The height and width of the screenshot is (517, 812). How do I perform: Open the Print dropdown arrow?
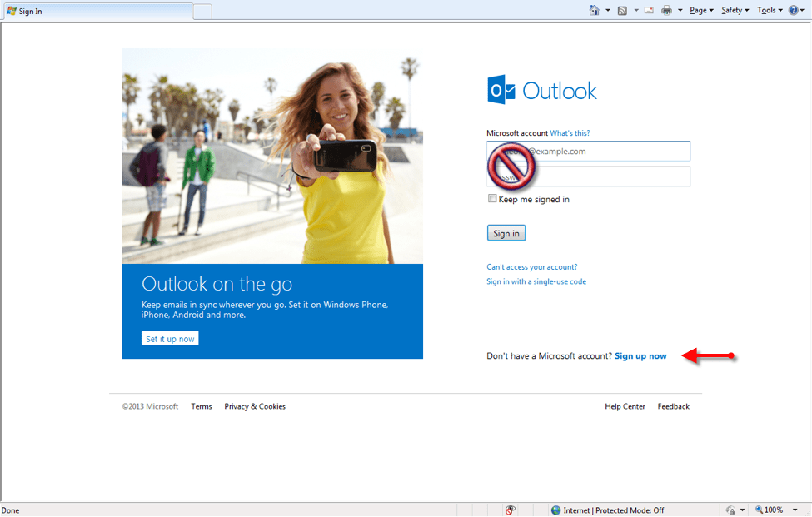tap(680, 10)
